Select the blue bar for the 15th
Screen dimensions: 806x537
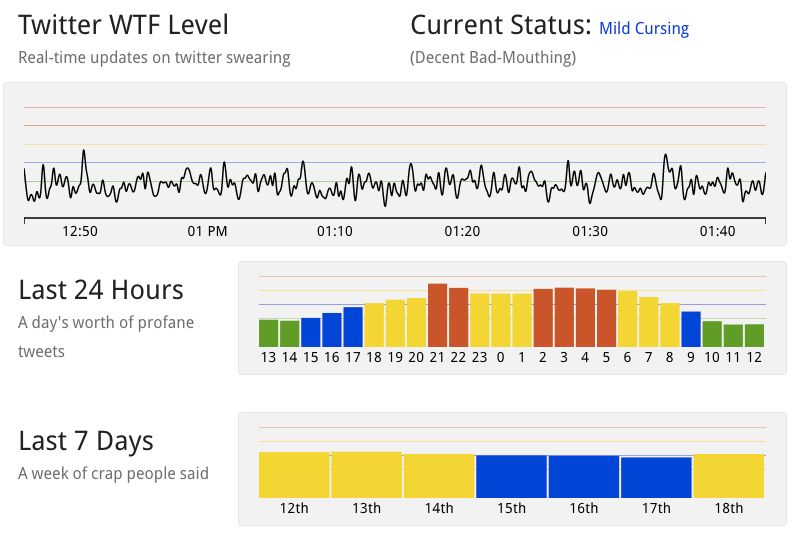coord(511,476)
